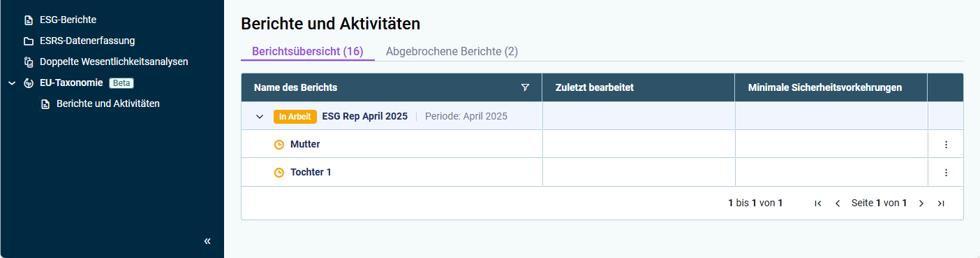Click the ESG-Berichte document icon
The image size is (980, 258).
pyautogui.click(x=29, y=20)
